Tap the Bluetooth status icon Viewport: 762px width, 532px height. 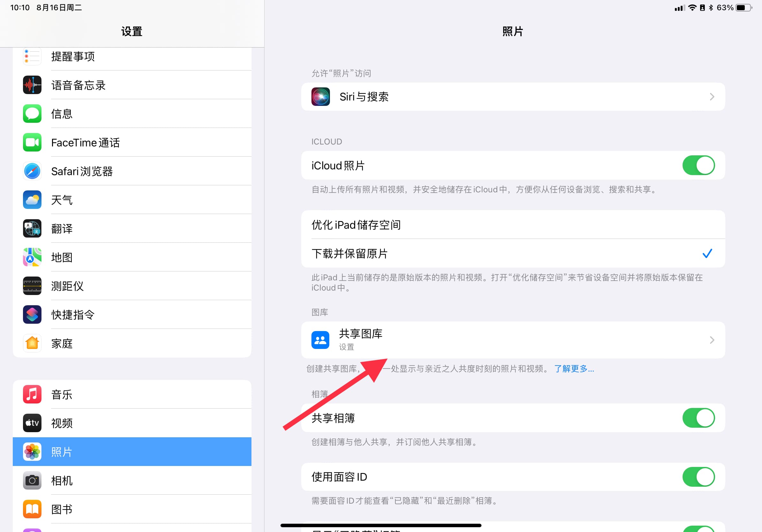[711, 8]
